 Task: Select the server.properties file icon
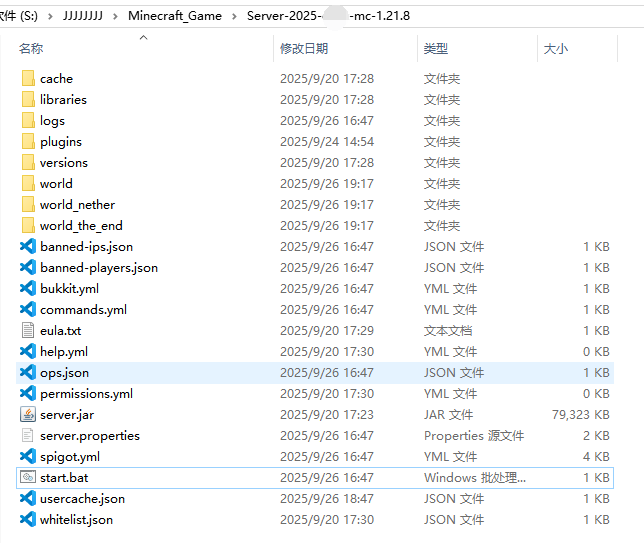(28, 435)
